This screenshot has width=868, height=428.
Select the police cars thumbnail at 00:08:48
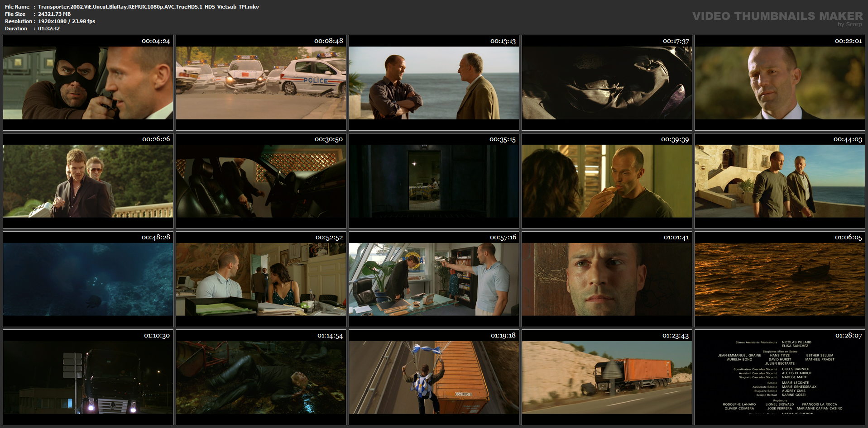pyautogui.click(x=261, y=83)
